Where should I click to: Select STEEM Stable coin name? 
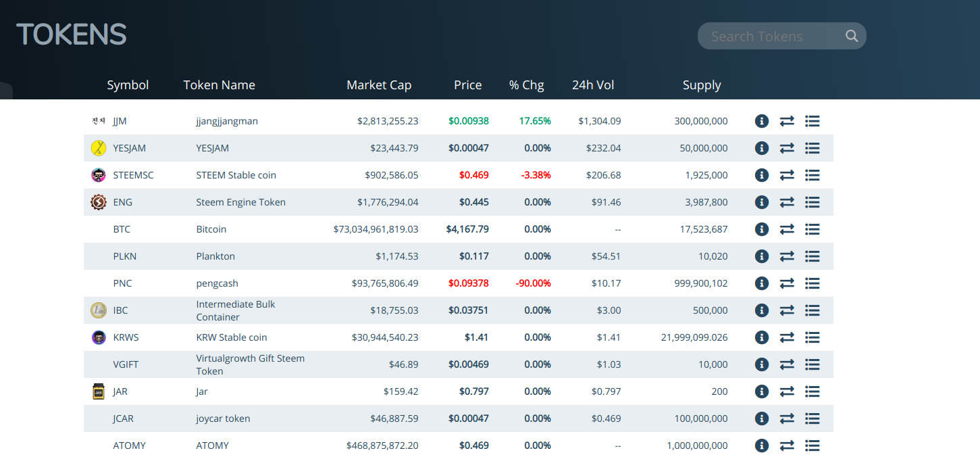[236, 175]
